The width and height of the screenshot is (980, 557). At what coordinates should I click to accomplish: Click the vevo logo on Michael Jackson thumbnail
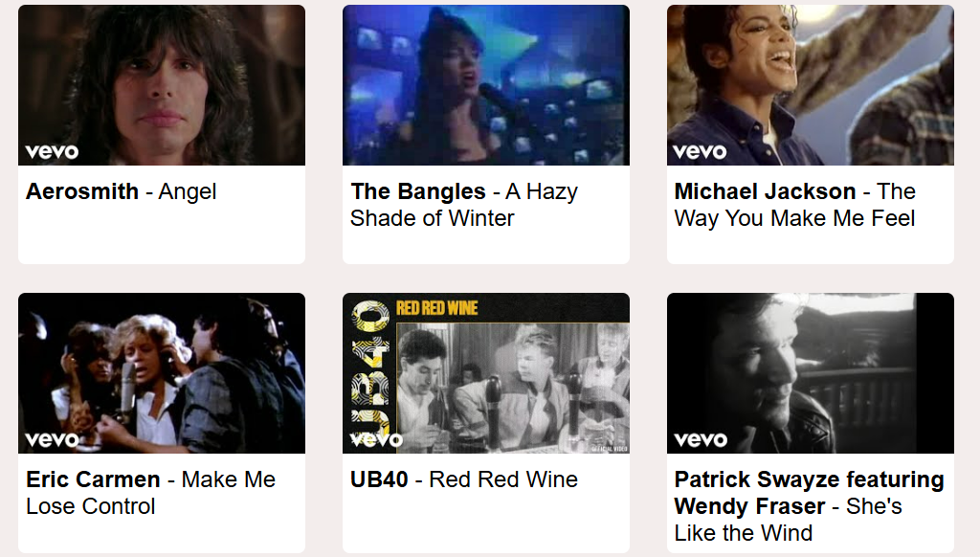click(700, 152)
